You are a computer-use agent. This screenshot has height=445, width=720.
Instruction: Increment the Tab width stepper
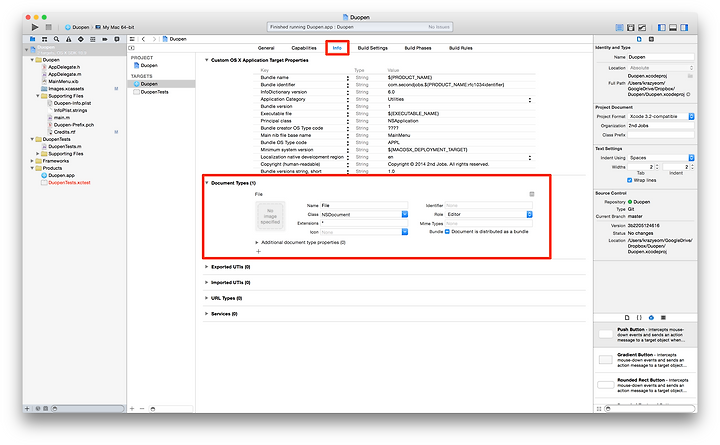click(657, 165)
